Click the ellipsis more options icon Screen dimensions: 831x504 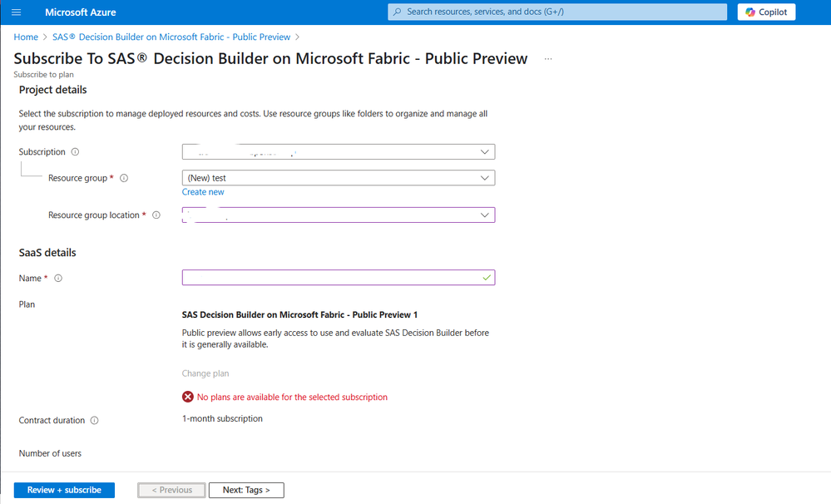click(547, 59)
